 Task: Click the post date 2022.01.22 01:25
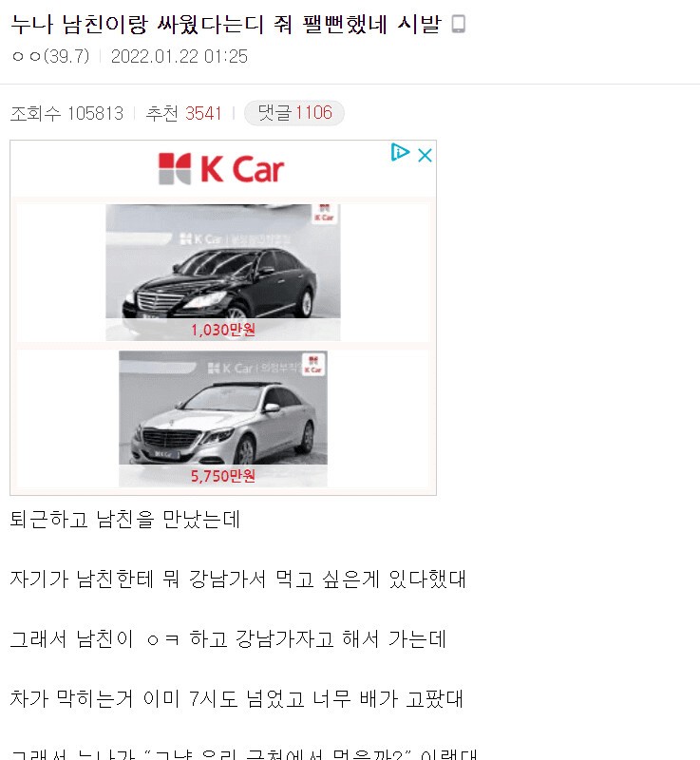(180, 57)
